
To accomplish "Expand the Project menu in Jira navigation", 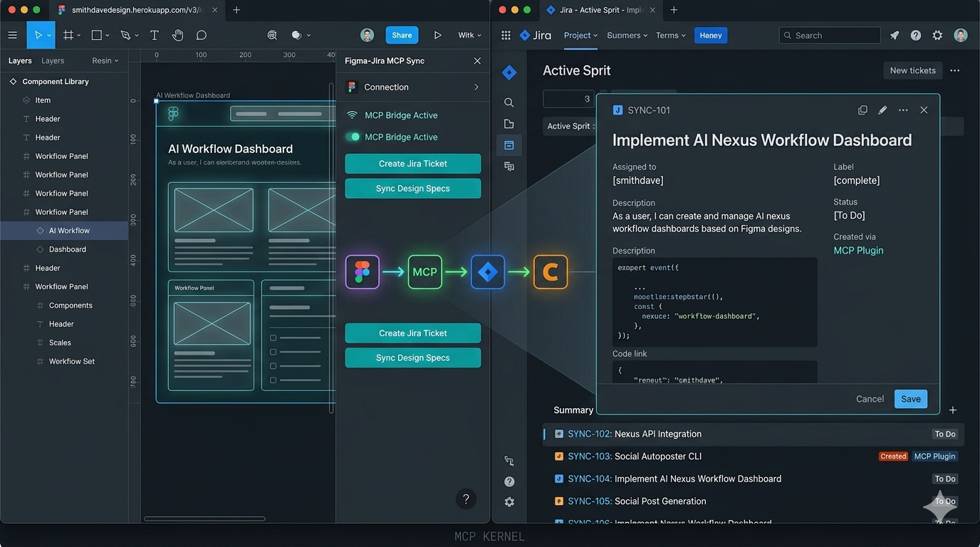I will (580, 35).
